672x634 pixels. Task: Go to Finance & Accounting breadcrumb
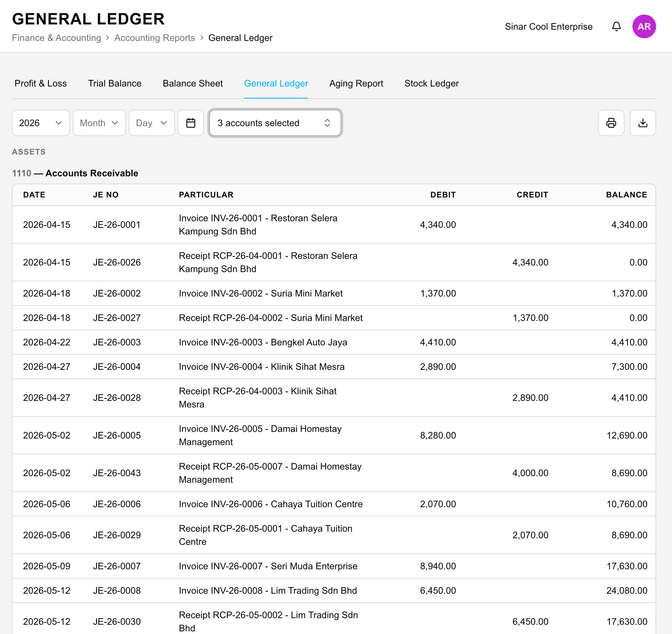pos(56,38)
